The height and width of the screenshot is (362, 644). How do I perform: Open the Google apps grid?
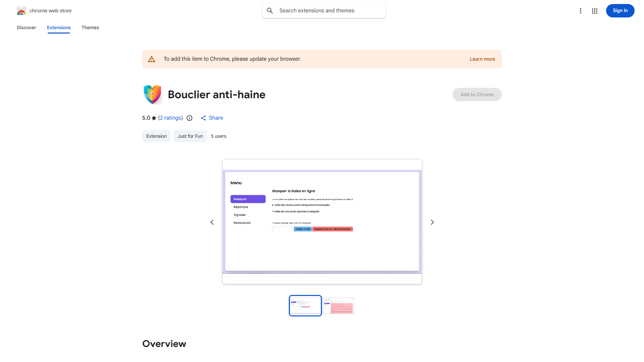pos(595,11)
